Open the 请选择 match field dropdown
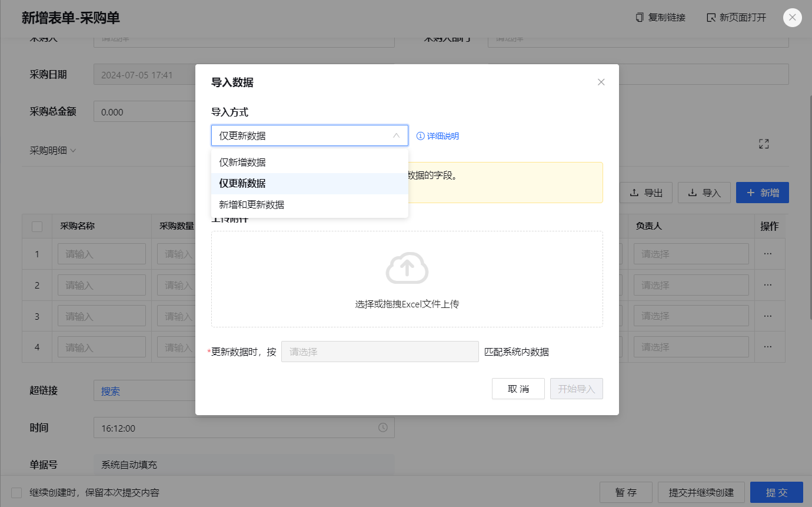The height and width of the screenshot is (507, 812). (x=380, y=352)
